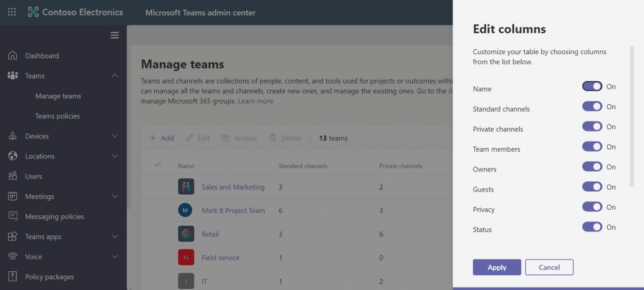Open Messaging policies in sidebar

tap(54, 216)
